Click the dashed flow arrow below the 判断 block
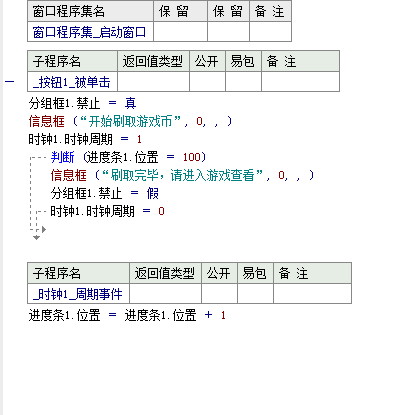 tap(37, 237)
